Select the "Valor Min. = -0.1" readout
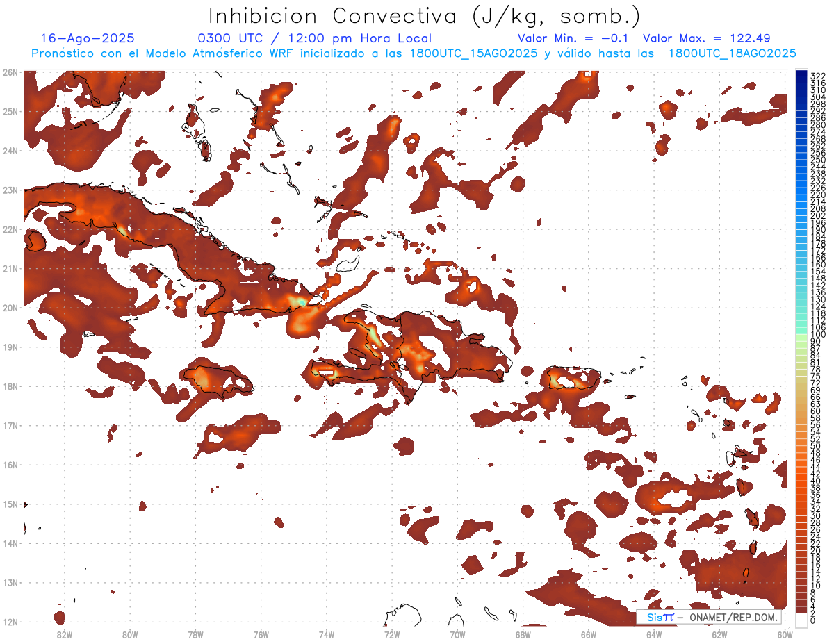Viewport: 834px width, 644px height. [x=573, y=38]
